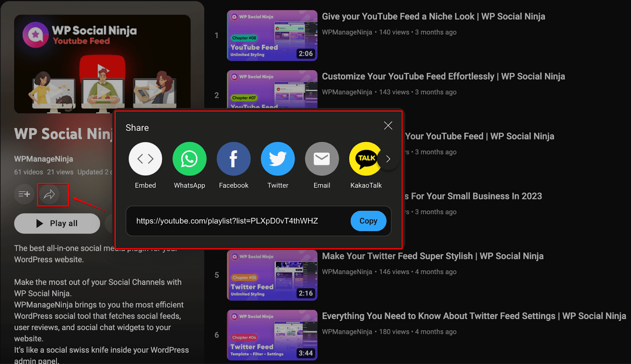
Task: Click the 'For Your Small Business In 2023' title
Action: (x=473, y=196)
